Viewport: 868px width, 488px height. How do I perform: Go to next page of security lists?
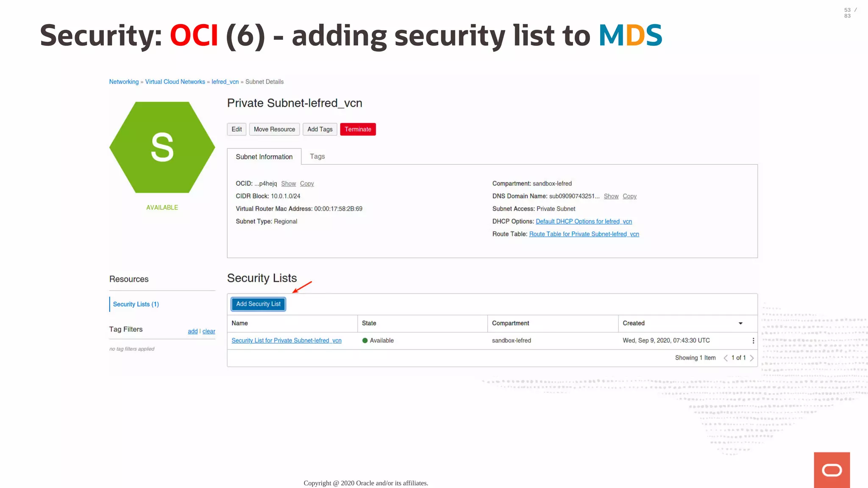click(x=752, y=358)
